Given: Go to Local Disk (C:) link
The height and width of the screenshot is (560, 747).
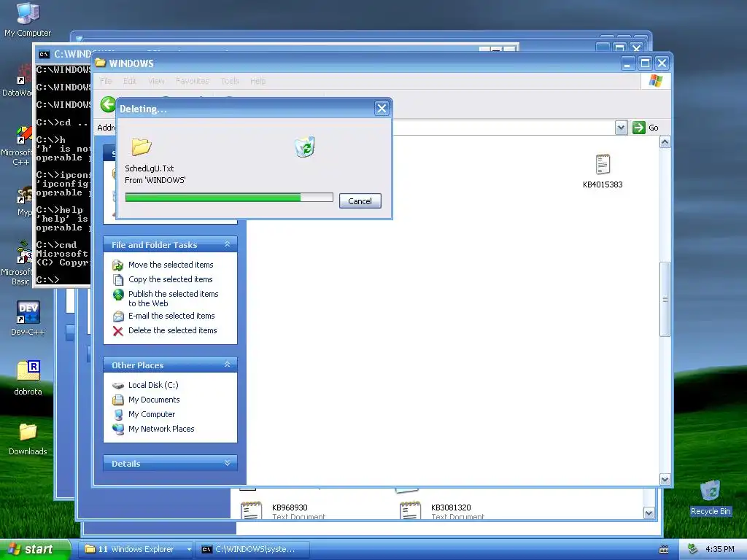Looking at the screenshot, I should coord(153,385).
